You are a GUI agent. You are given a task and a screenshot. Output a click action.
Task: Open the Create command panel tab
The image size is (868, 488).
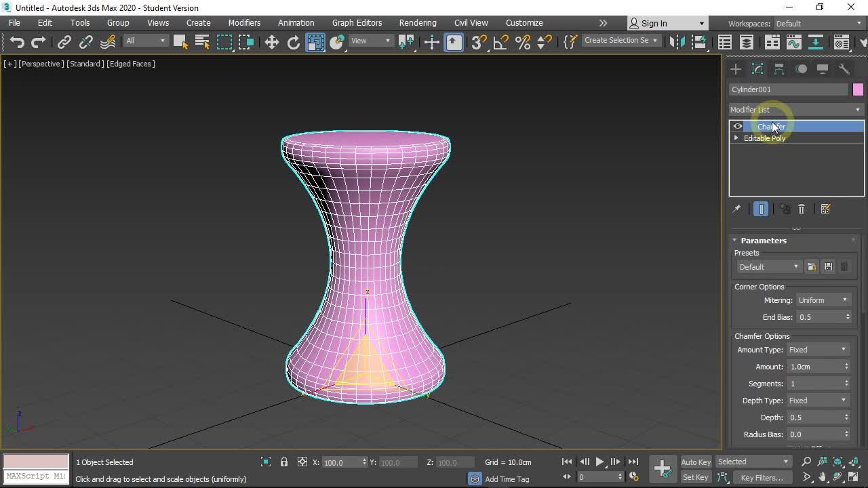[x=736, y=69]
